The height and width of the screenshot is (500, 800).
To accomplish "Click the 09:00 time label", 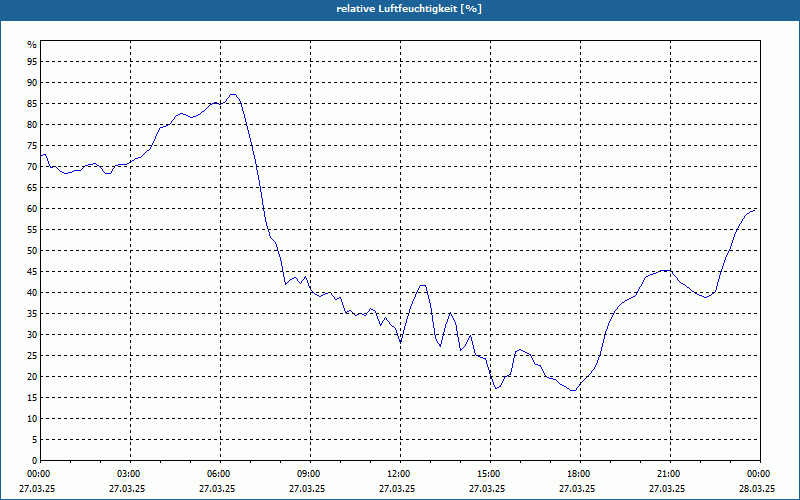I will (310, 474).
